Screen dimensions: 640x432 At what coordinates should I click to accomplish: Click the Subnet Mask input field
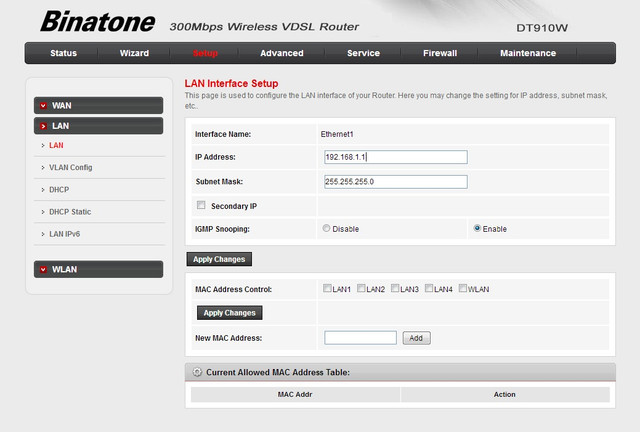pyautogui.click(x=396, y=182)
